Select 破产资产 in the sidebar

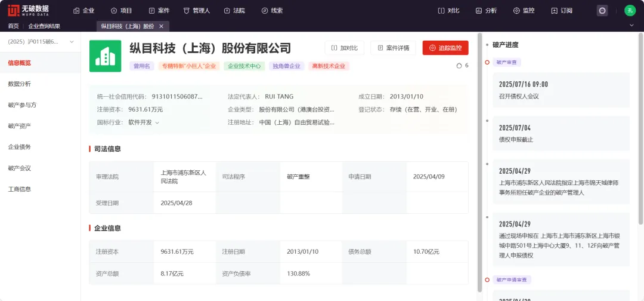[x=41, y=126]
